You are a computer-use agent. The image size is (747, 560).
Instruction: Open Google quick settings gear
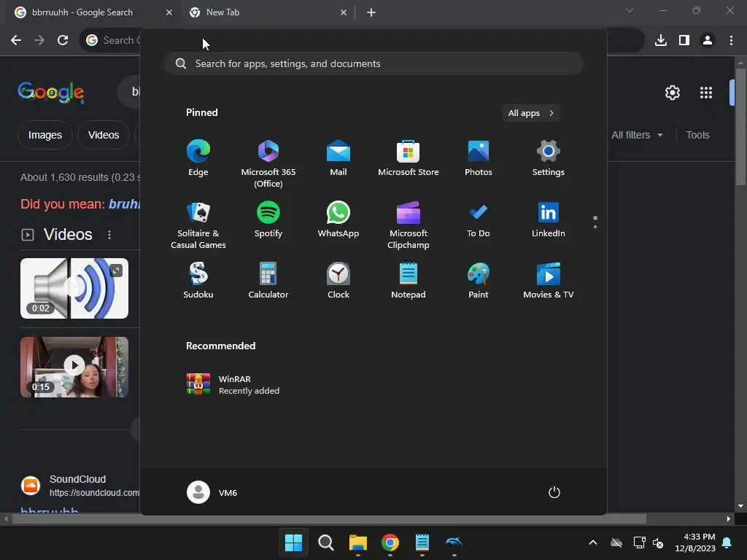pos(672,93)
